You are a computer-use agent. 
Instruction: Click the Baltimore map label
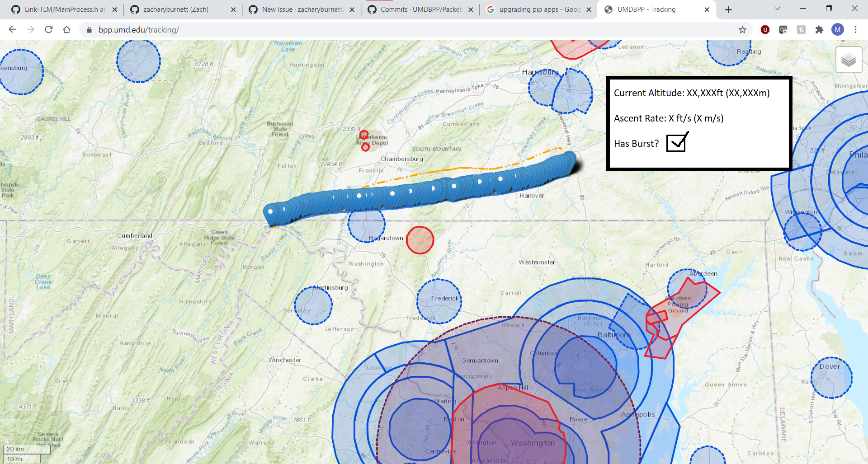click(614, 335)
